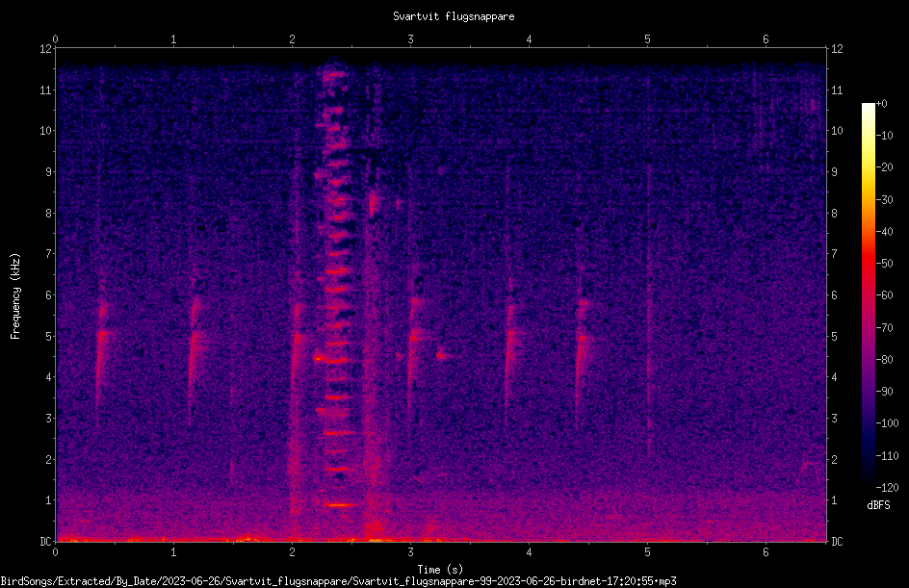Viewport: 909px width, 588px height.
Task: Click the "4" tick on the top time axis
Action: pos(529,39)
